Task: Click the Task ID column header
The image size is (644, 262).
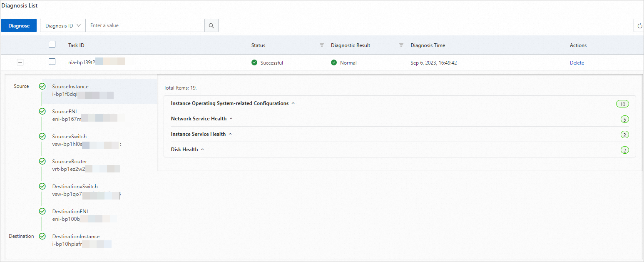Action: [76, 45]
